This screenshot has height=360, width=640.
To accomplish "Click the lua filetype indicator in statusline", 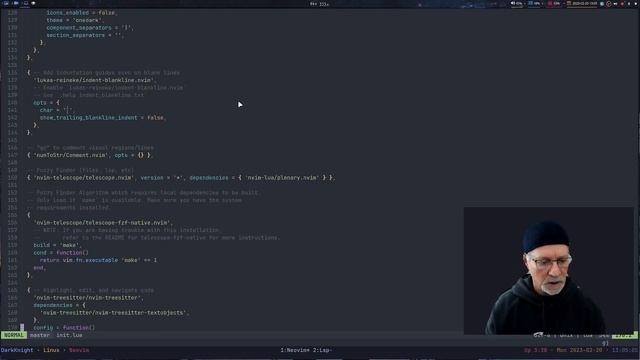I will 588,336.
